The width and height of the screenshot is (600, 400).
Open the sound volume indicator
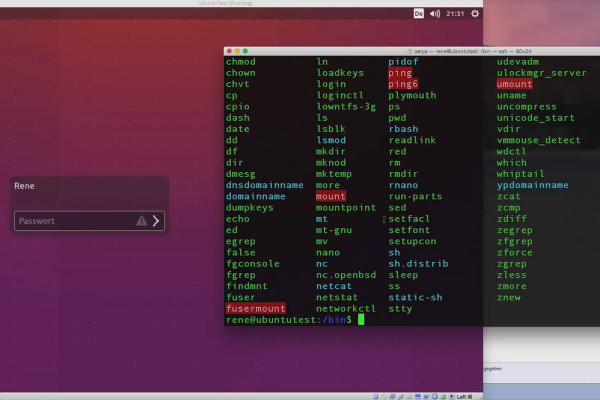click(435, 14)
